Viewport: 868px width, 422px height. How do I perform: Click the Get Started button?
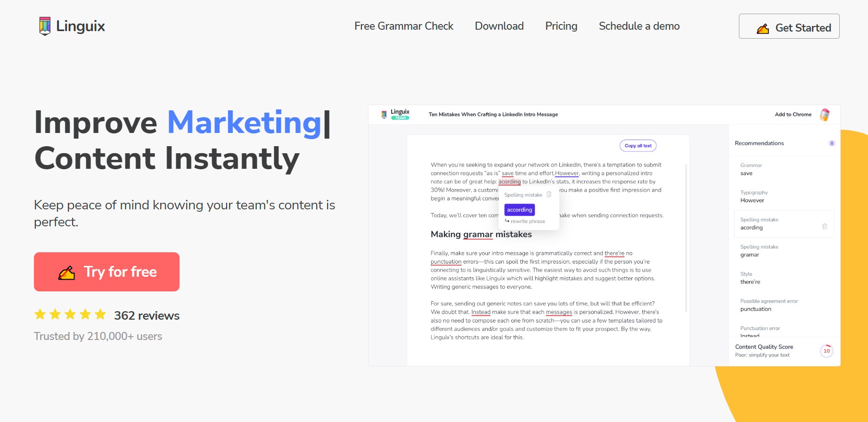[789, 26]
